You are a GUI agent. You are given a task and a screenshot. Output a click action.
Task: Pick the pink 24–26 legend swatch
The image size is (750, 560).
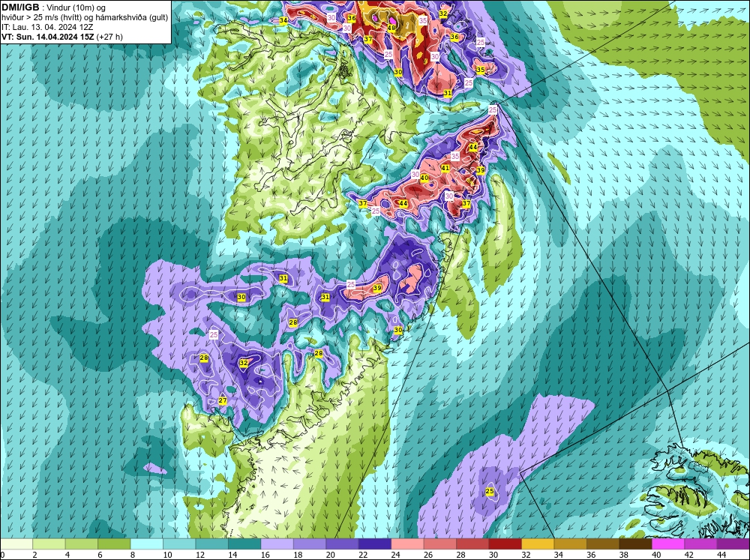407,544
